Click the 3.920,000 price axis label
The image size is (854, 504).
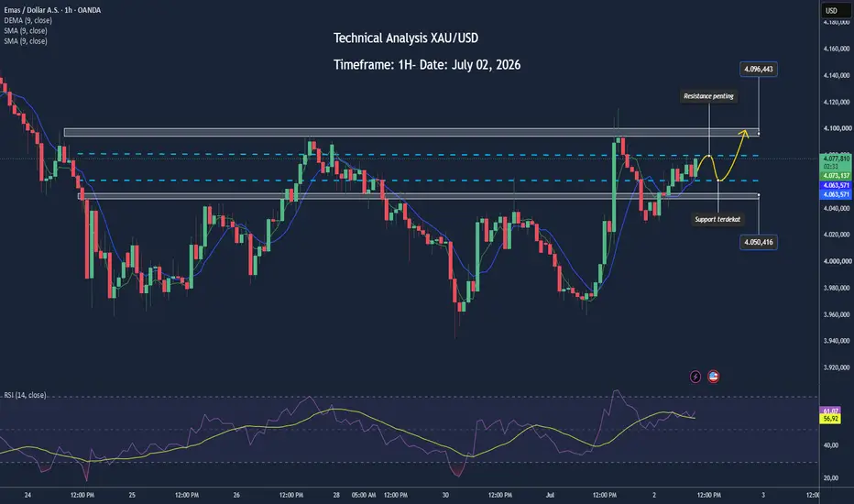(x=837, y=367)
